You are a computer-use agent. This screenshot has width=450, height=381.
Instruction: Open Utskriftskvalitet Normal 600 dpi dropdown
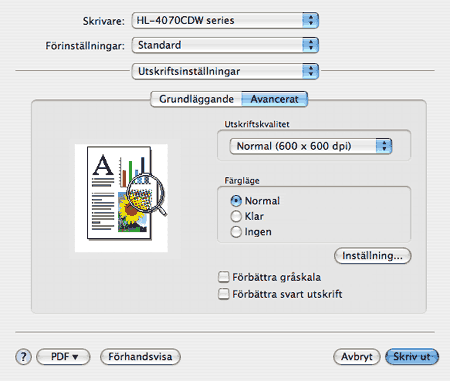(311, 146)
